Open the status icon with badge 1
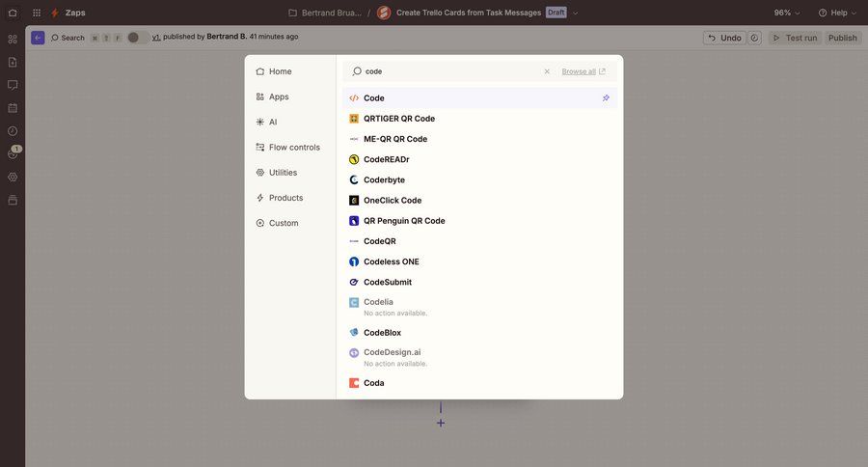The height and width of the screenshot is (467, 868). pos(14,152)
